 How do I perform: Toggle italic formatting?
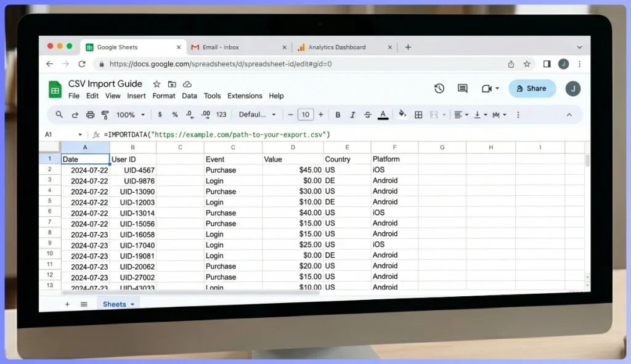(352, 115)
